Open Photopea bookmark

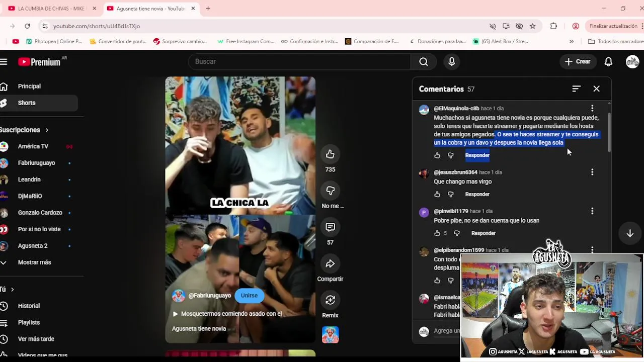[54, 41]
